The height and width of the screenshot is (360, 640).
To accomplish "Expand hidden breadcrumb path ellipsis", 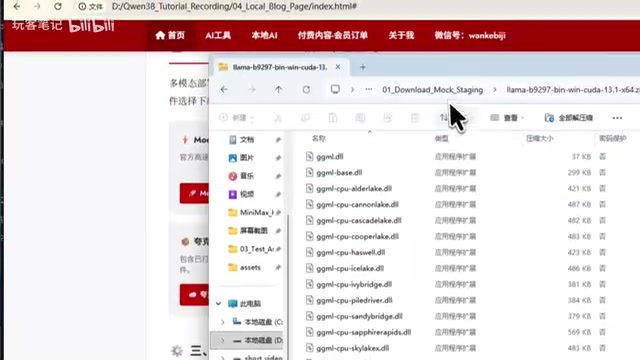I will pos(369,89).
